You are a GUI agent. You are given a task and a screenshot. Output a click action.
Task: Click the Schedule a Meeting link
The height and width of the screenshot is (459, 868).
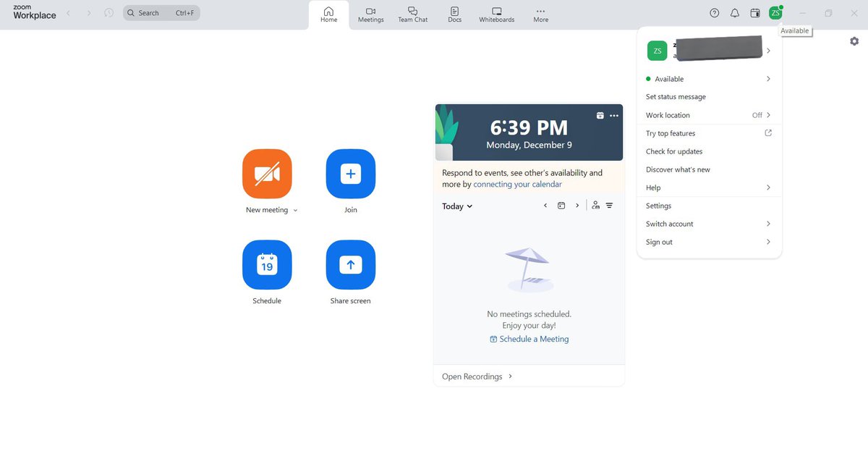point(529,339)
